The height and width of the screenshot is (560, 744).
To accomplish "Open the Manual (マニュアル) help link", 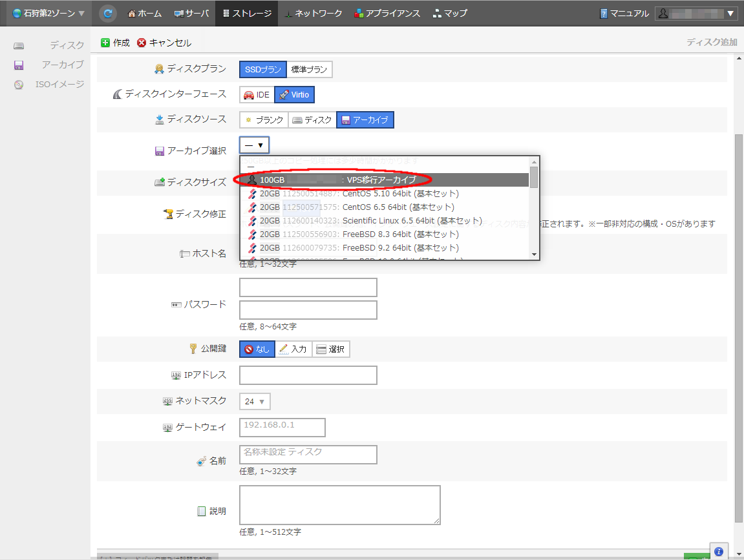I will pyautogui.click(x=624, y=13).
